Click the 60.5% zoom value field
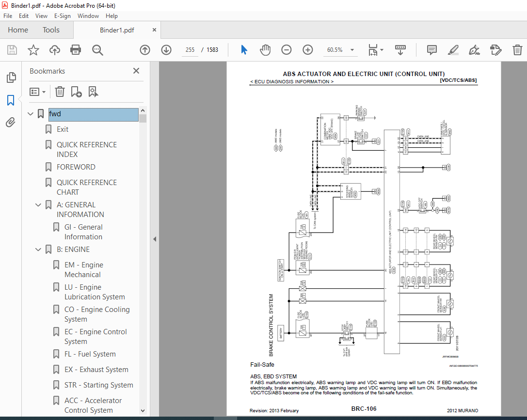Viewport: 527px width, 420px height. 335,50
